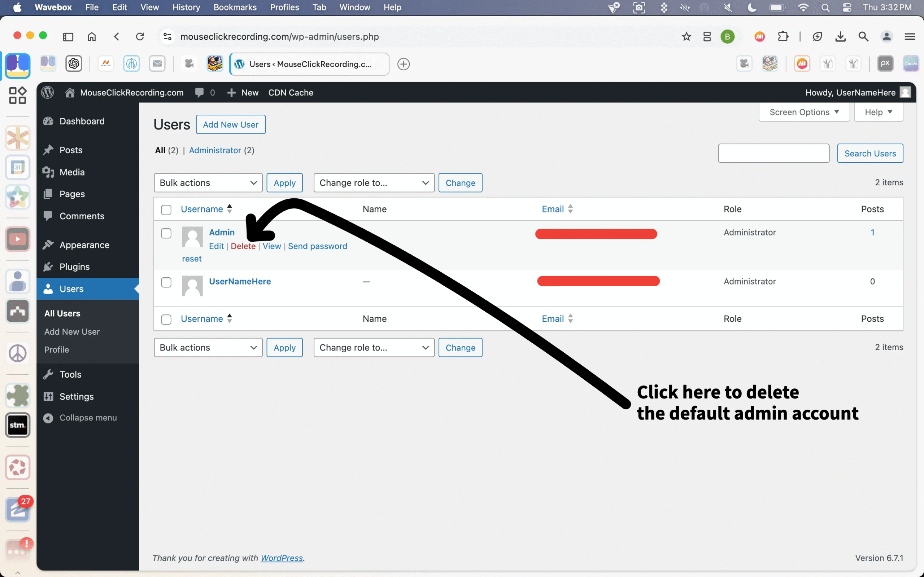924x577 pixels.
Task: Open the top Bulk actions dropdown
Action: [208, 183]
